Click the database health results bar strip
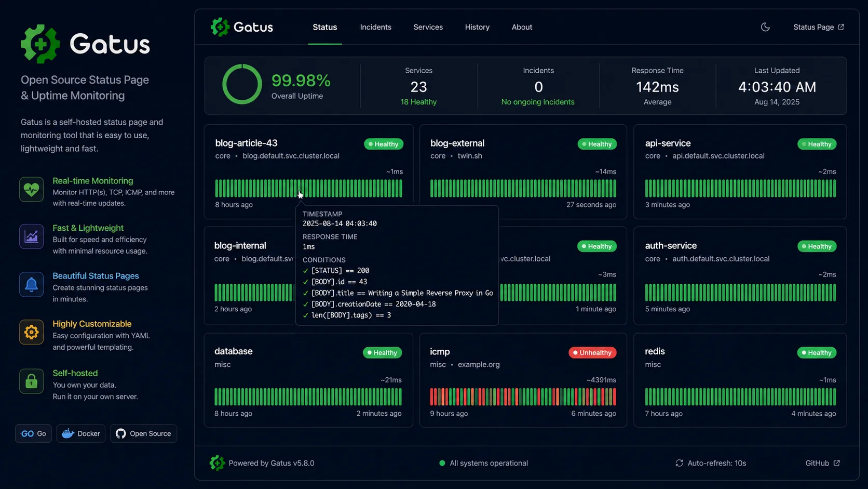The height and width of the screenshot is (489, 868). coord(308,397)
